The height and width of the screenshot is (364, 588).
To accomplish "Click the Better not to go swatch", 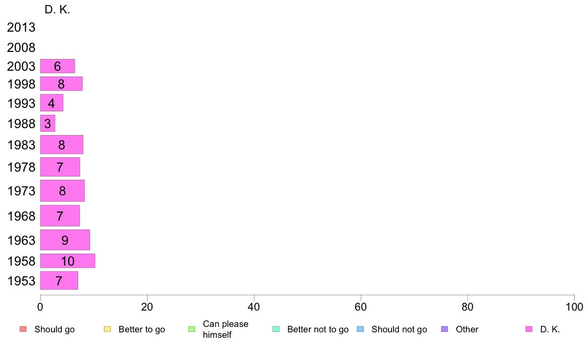I will click(276, 329).
